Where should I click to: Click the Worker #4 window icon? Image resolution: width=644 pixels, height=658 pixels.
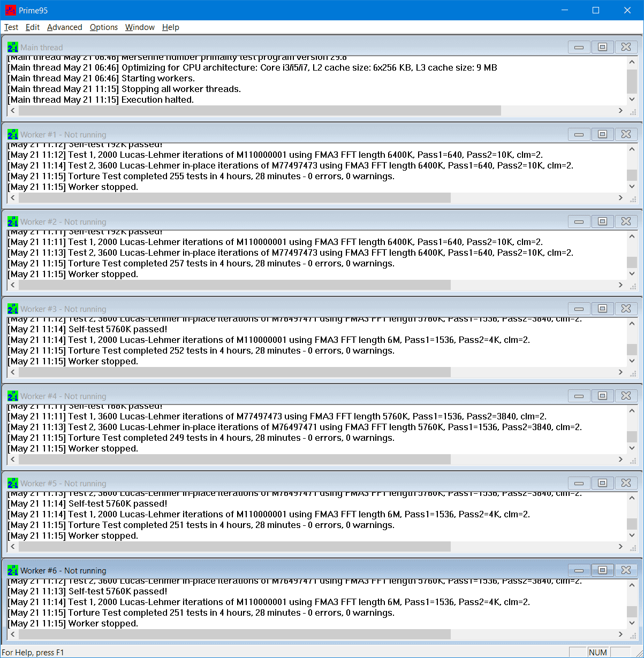[x=13, y=396]
